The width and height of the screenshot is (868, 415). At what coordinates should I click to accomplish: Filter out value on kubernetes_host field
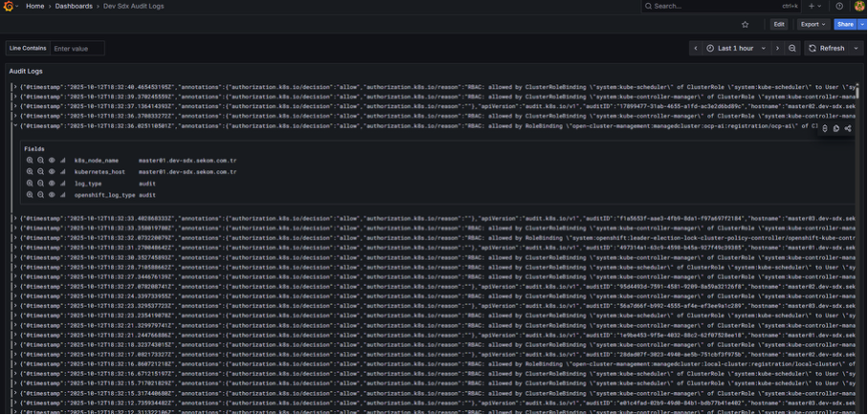pyautogui.click(x=40, y=172)
